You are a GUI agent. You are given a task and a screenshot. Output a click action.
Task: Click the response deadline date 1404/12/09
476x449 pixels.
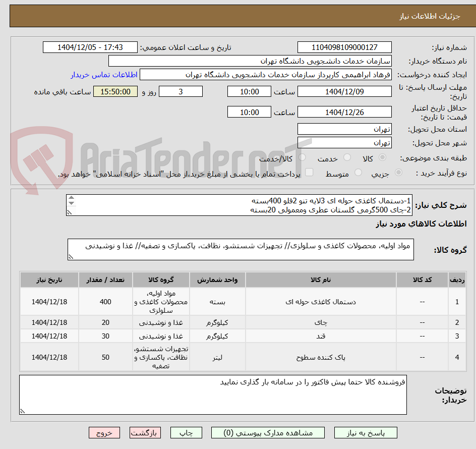pyautogui.click(x=344, y=91)
